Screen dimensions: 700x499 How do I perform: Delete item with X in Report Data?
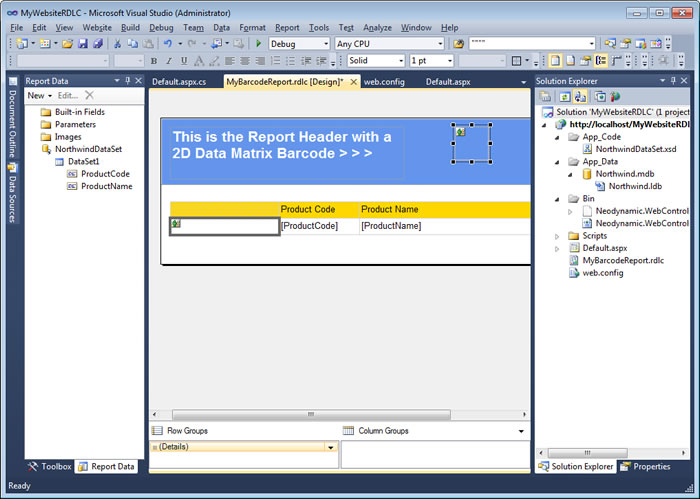click(89, 95)
